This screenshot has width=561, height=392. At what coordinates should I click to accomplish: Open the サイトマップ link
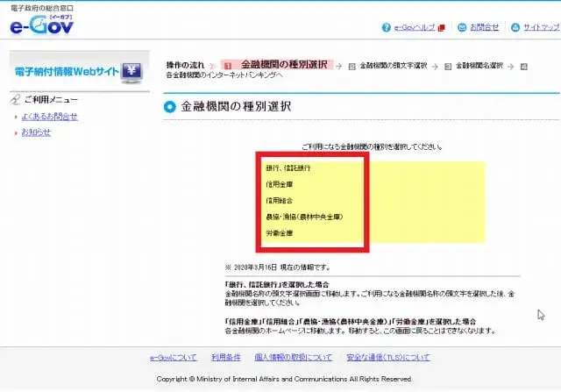coord(541,27)
